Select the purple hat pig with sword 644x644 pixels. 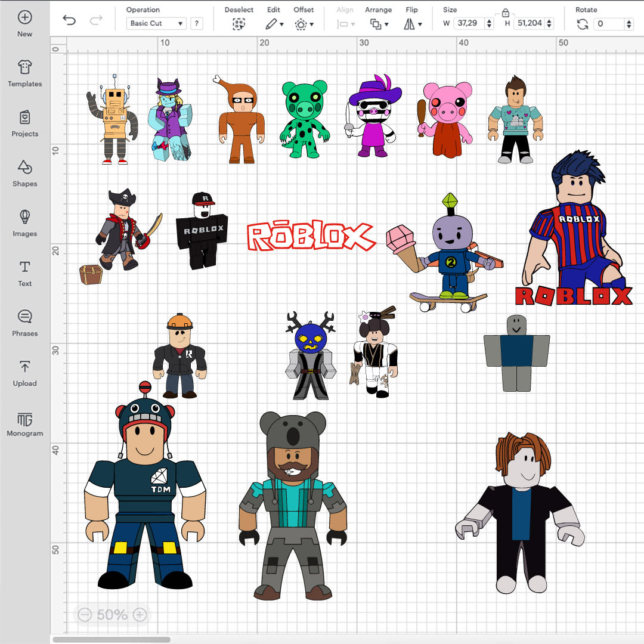[x=373, y=116]
